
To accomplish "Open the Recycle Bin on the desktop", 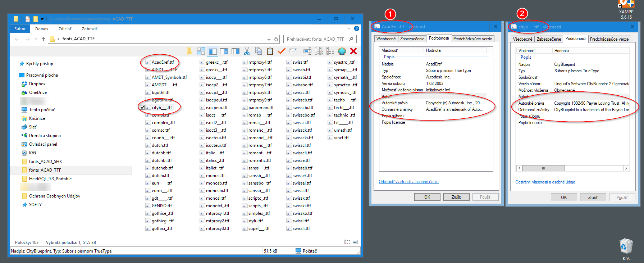I will point(626,247).
